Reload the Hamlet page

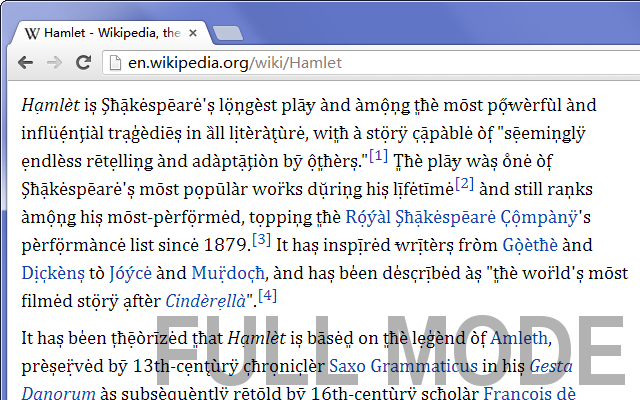(84, 62)
